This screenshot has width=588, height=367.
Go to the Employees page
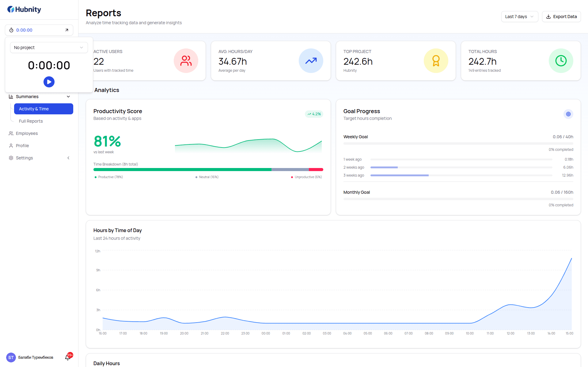tap(27, 133)
